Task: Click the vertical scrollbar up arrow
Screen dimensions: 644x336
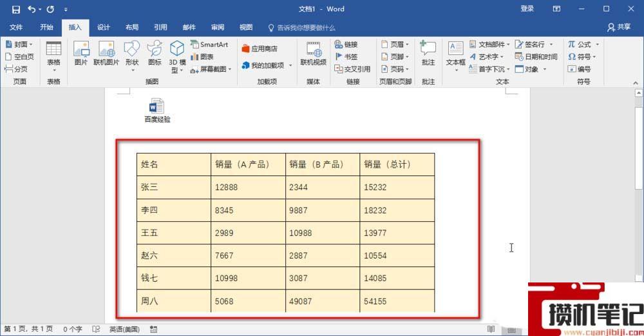Action: [638, 93]
